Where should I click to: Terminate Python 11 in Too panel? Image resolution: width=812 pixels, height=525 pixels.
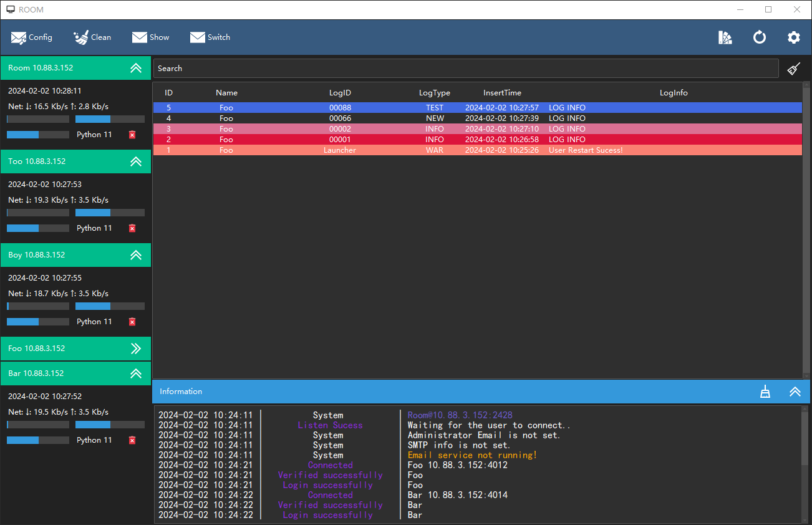click(132, 228)
